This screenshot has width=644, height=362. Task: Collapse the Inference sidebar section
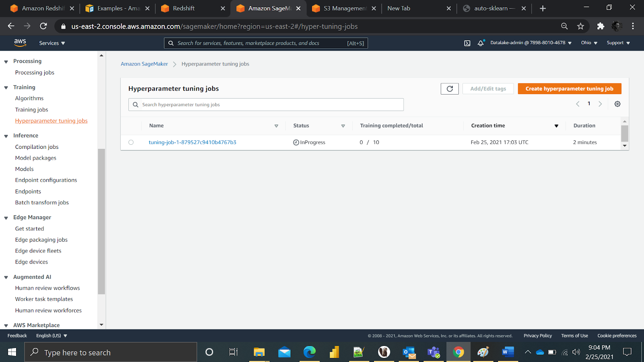6,136
